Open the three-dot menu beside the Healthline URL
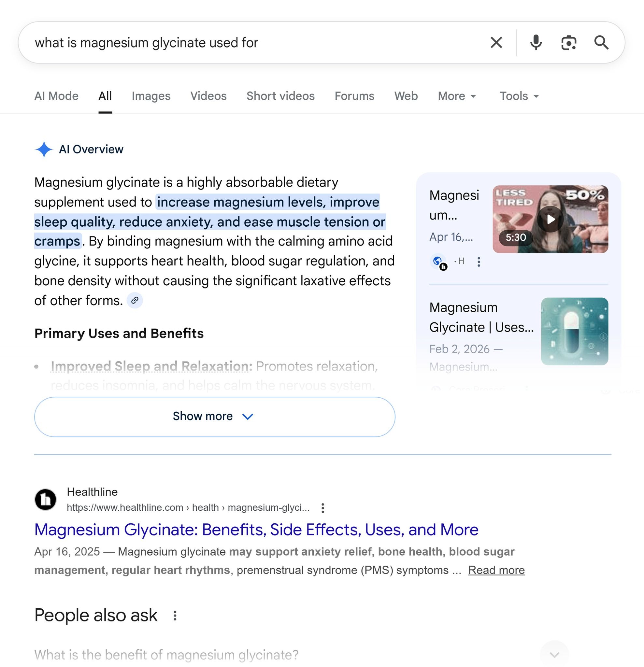The width and height of the screenshot is (644, 667). [x=322, y=507]
